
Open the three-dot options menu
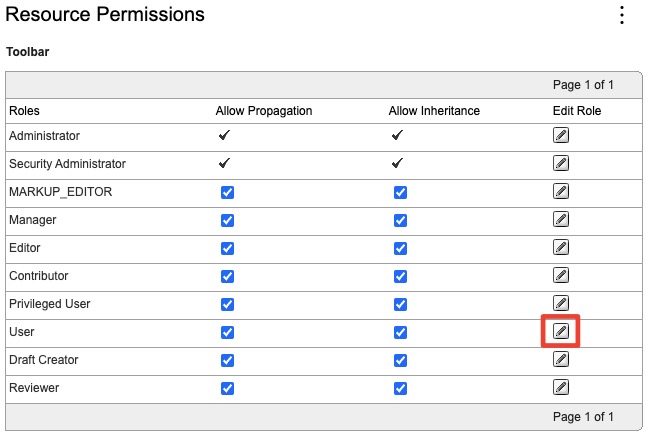click(622, 15)
